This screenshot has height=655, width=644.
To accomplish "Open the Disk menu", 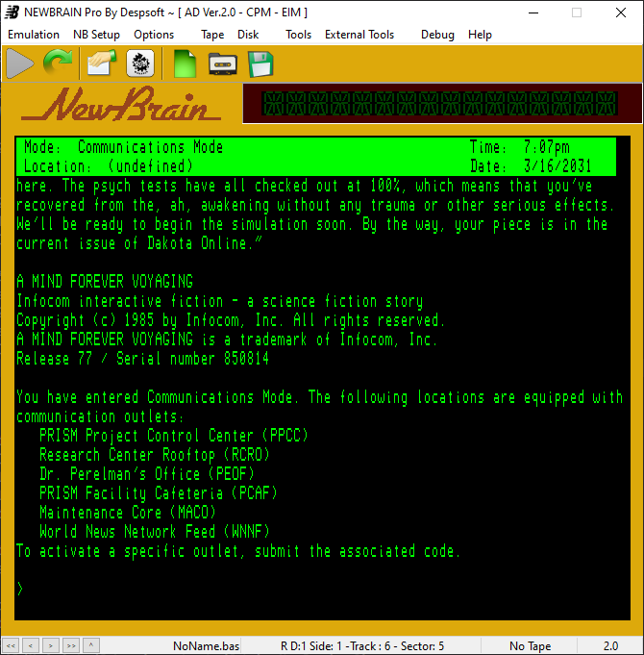I will coord(248,35).
